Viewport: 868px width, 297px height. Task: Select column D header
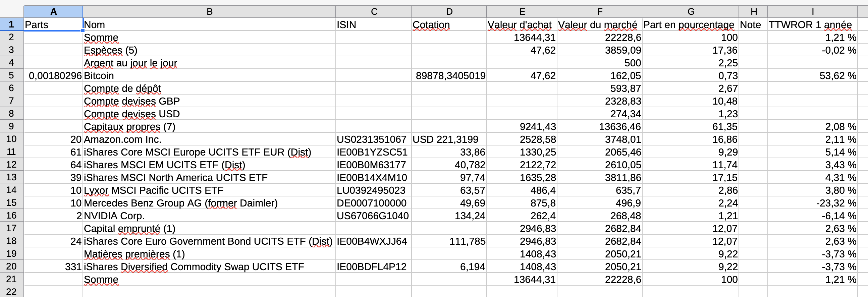pyautogui.click(x=449, y=12)
